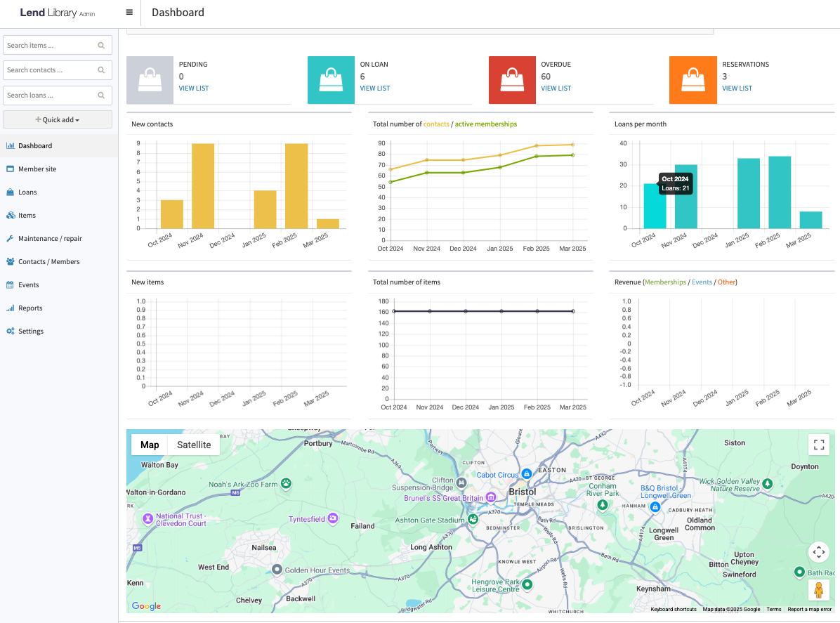Screen dimensions: 840x623
Task: Click the red Overdue shopping bag icon
Action: pos(513,80)
